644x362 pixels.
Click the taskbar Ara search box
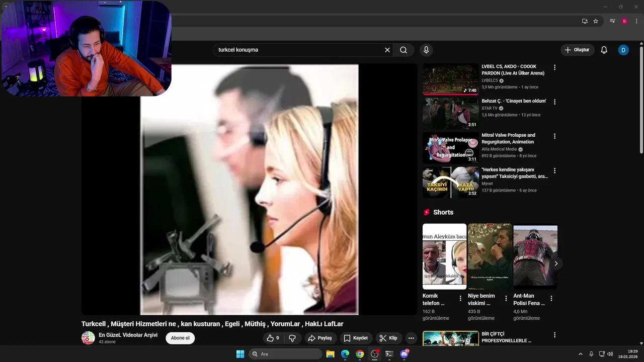click(285, 354)
